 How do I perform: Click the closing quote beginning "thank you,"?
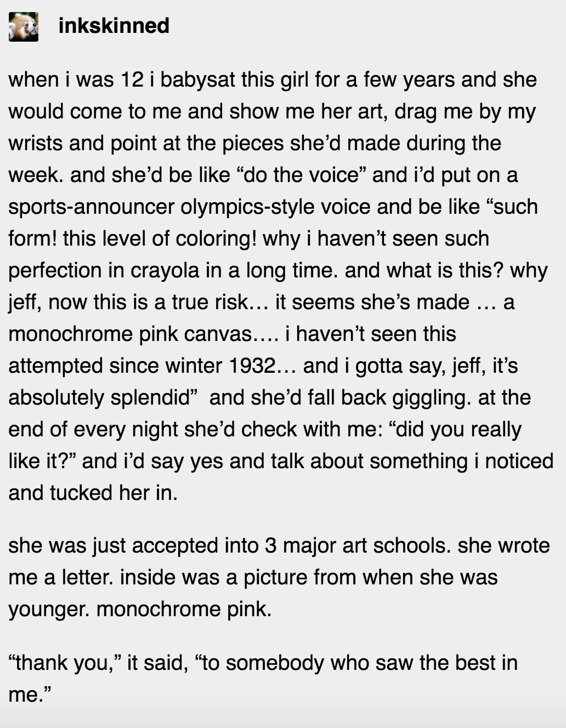[263, 679]
